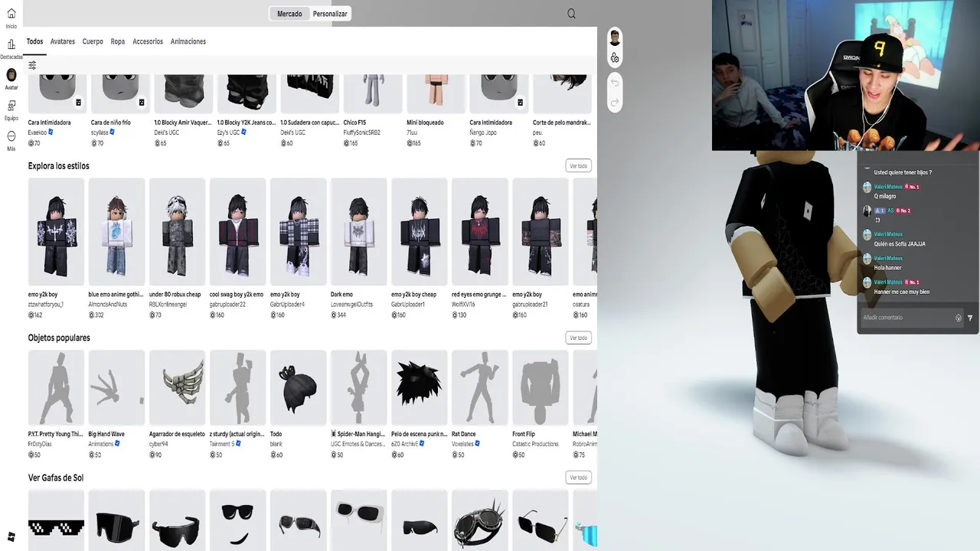
Task: Open the Chico F15 item
Action: tap(373, 93)
